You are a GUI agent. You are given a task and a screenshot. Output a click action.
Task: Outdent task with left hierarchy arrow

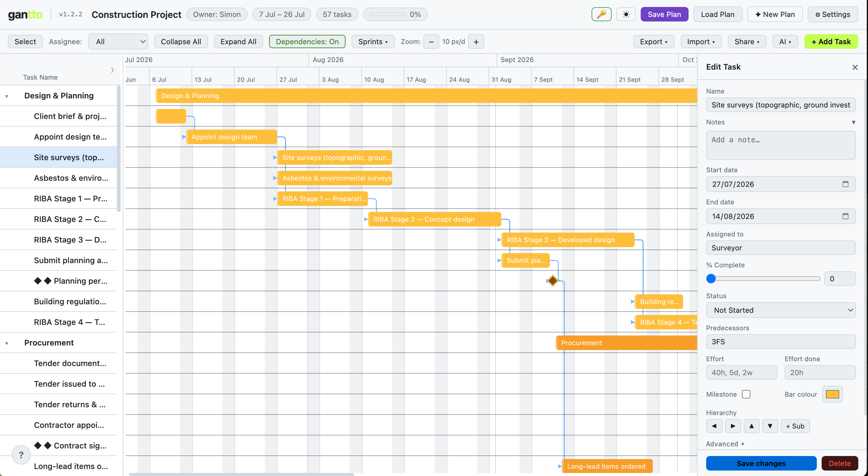[714, 426]
